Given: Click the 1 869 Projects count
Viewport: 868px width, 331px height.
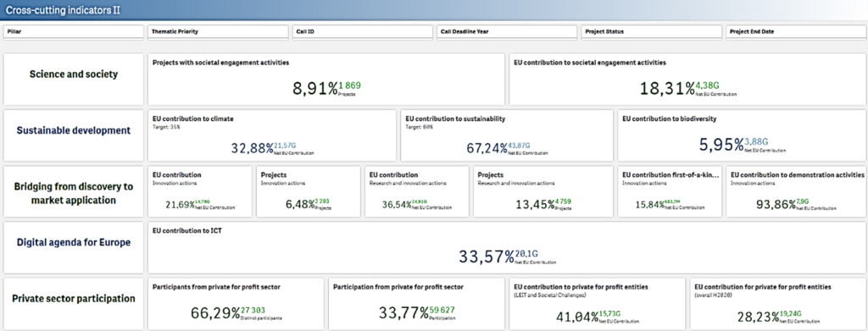Looking at the screenshot, I should pos(349,86).
